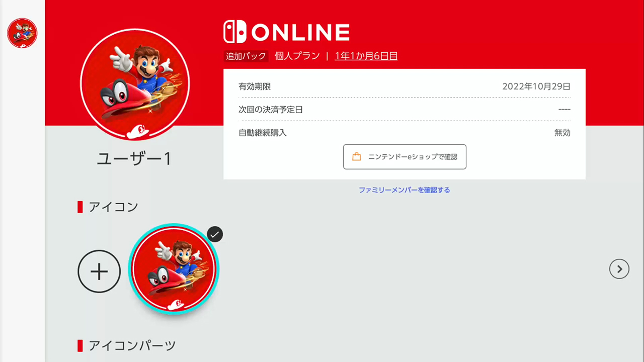Click the ユーザー1 username label
This screenshot has width=644, height=362.
pos(134,159)
